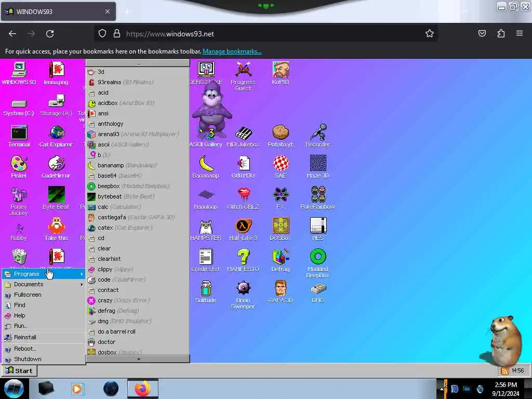Launch clippy from programs list
Viewport: 532px width, 399px height.
(137, 269)
